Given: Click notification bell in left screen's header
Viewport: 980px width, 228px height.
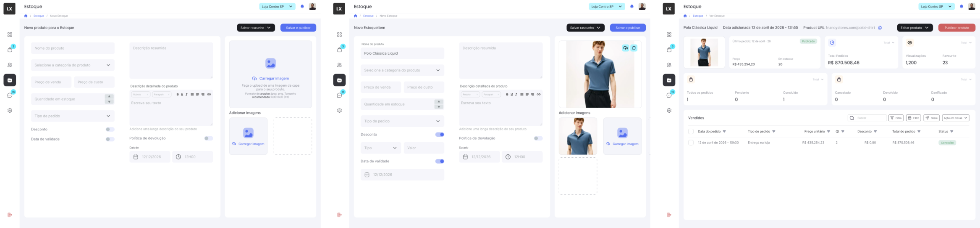Looking at the screenshot, I should click(302, 6).
